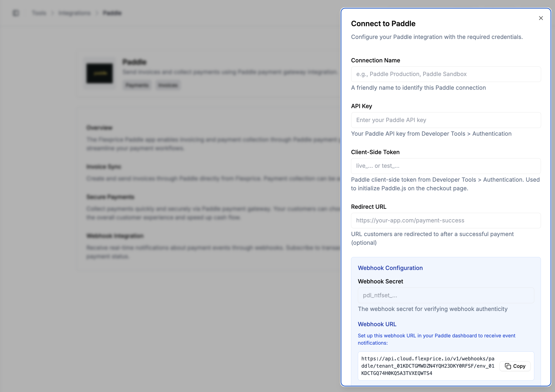Image resolution: width=555 pixels, height=392 pixels.
Task: Click the Payments tag on the background page
Action: click(x=137, y=85)
